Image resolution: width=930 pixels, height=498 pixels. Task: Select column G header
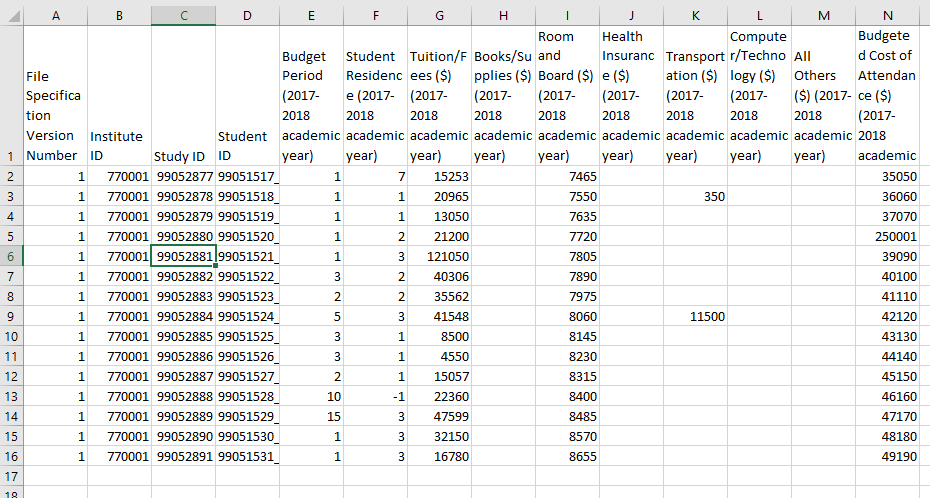tap(439, 15)
